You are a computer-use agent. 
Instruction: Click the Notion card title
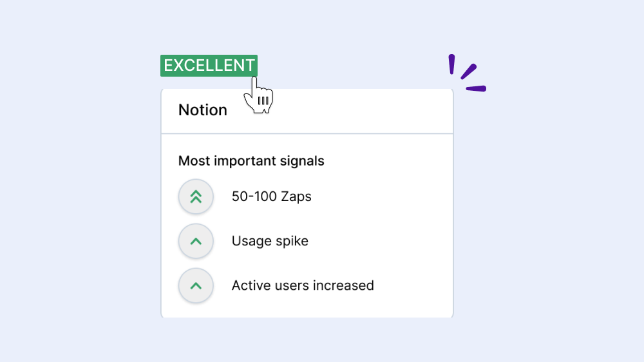[202, 110]
